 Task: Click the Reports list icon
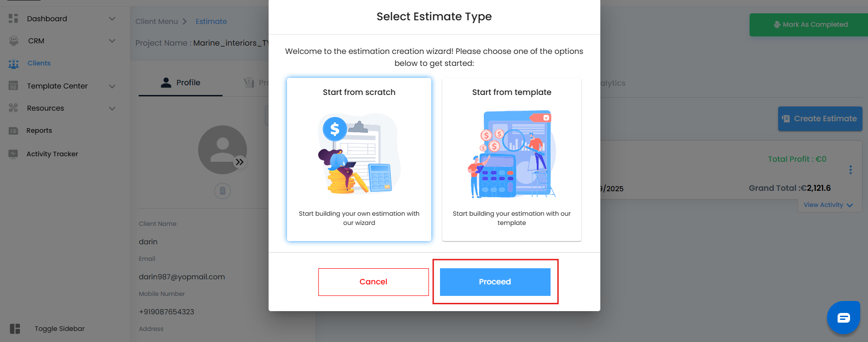tap(13, 131)
